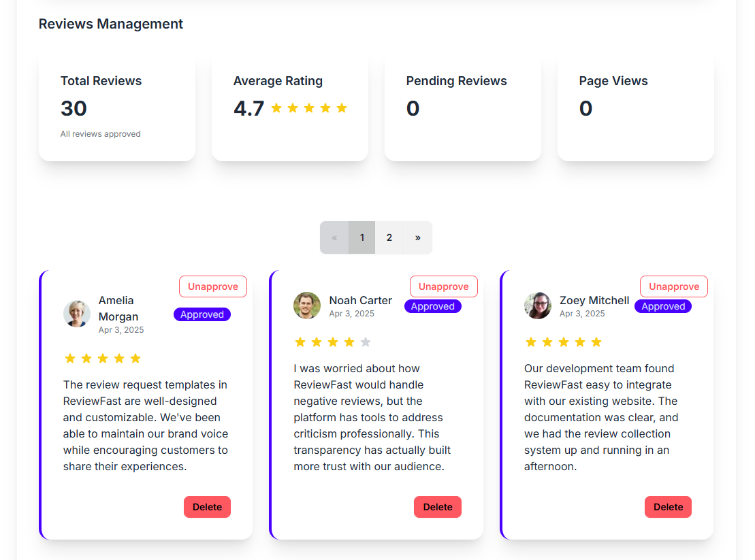The image size is (755, 560).
Task: Open the Pending Reviews stat card
Action: tap(463, 108)
